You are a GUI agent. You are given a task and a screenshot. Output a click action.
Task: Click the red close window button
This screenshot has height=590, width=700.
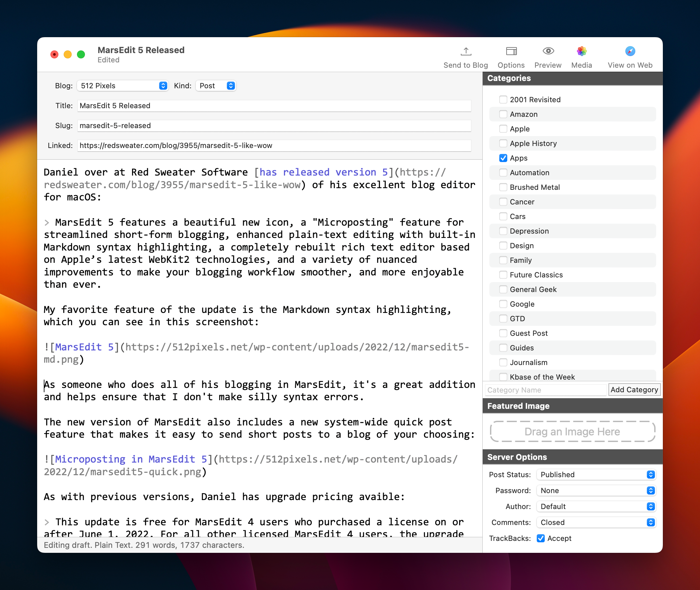tap(54, 54)
